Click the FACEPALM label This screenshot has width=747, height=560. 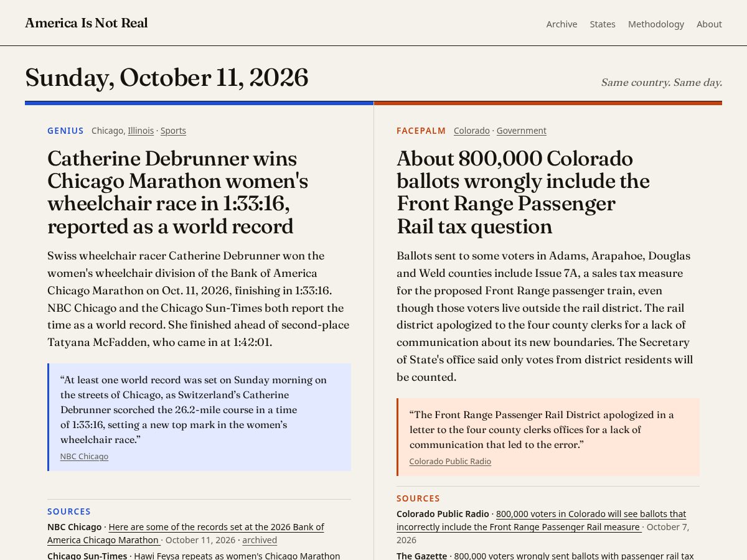(421, 131)
